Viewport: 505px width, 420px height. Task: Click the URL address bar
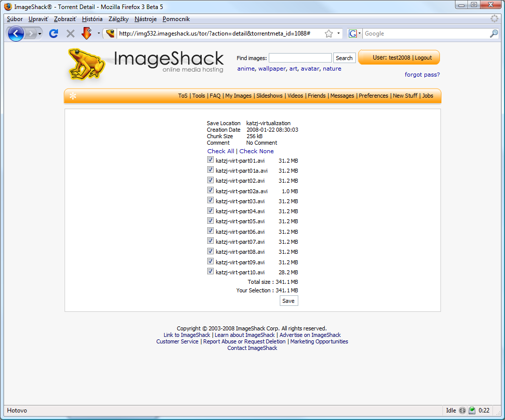219,34
